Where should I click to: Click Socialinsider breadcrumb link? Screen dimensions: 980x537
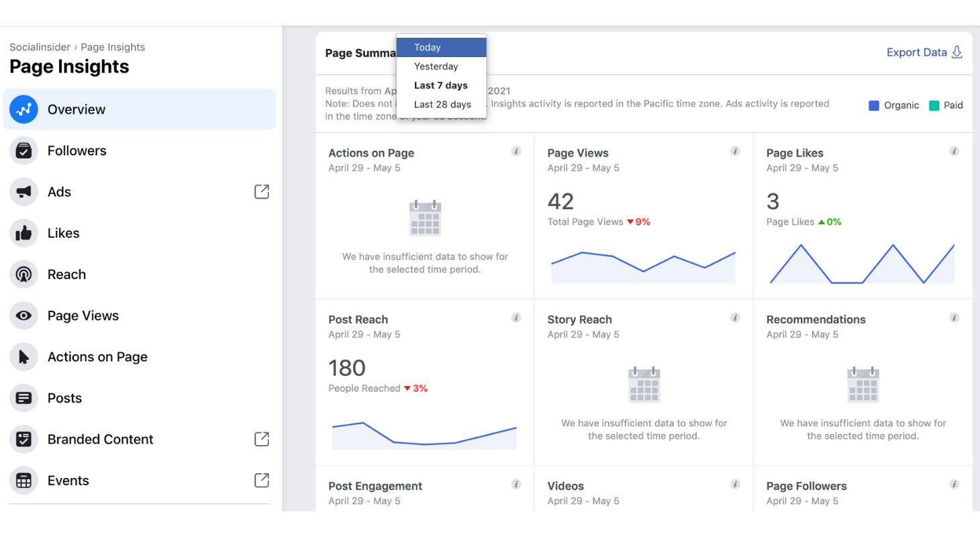[x=40, y=47]
